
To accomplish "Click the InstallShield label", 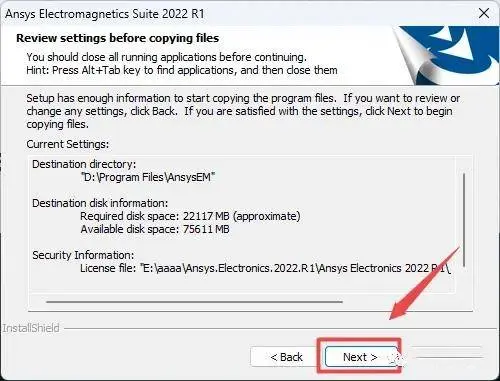I will pyautogui.click(x=31, y=328).
